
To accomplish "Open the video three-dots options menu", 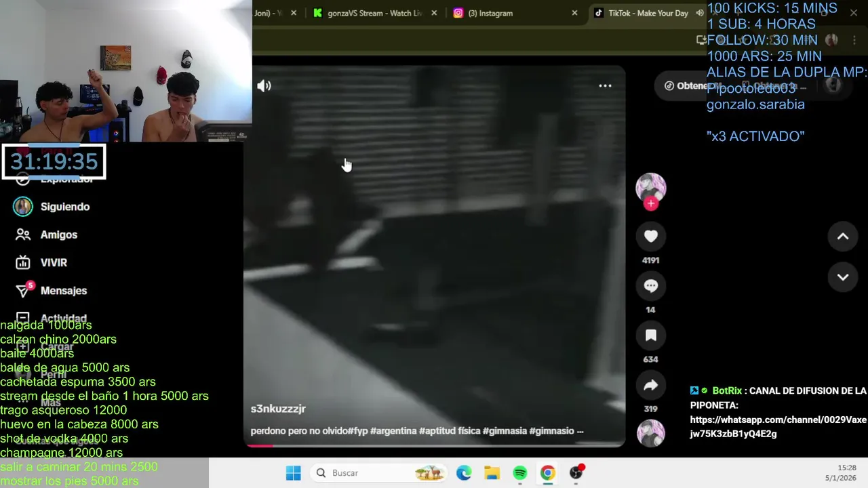I will point(605,85).
